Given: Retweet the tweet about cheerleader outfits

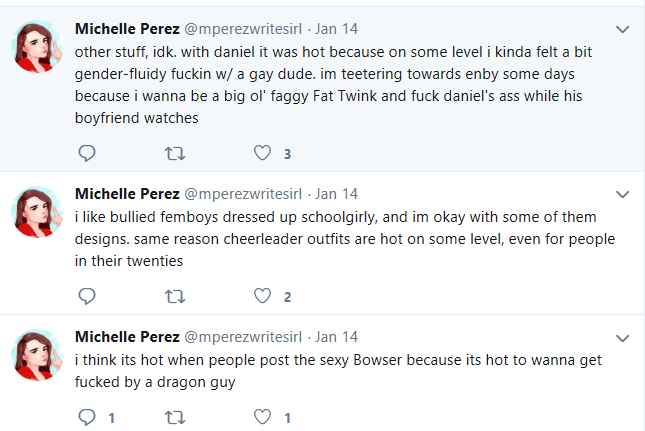Looking at the screenshot, I should point(175,297).
